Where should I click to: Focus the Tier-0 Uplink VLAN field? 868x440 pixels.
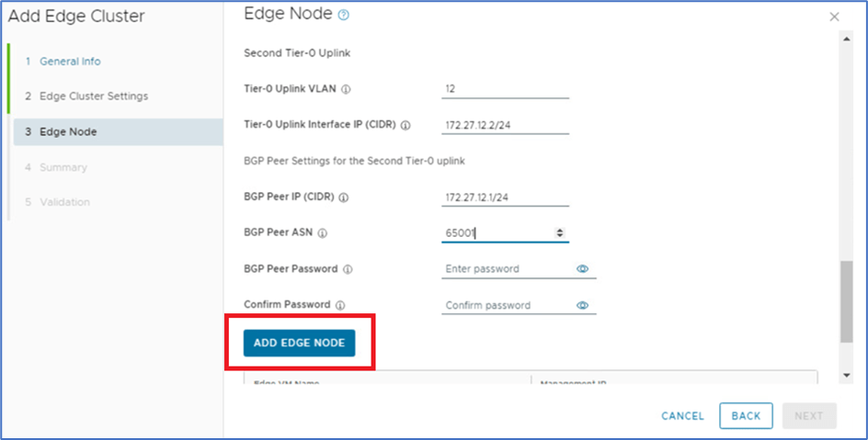coord(505,89)
